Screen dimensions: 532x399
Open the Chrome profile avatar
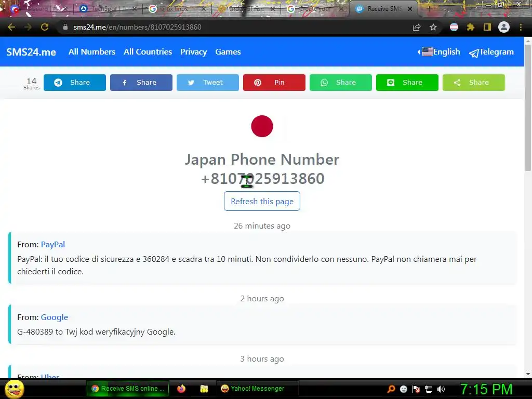(504, 27)
